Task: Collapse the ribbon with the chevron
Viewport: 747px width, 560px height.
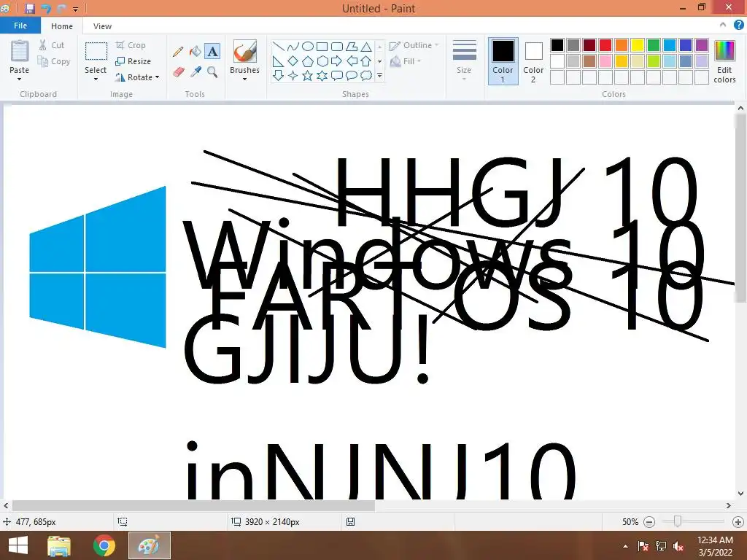Action: [723, 25]
